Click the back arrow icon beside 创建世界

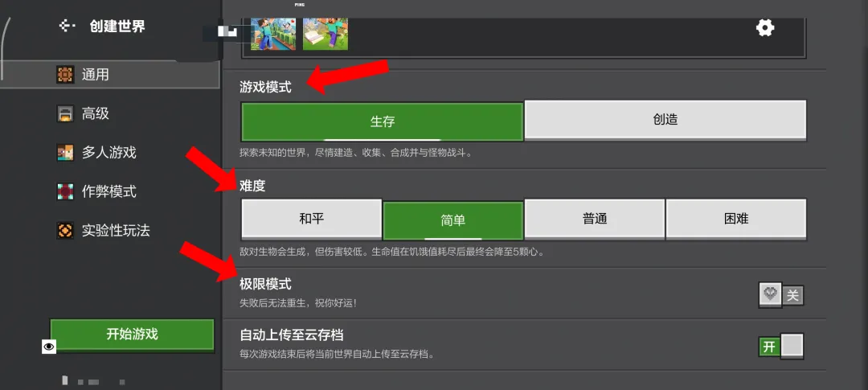pyautogui.click(x=67, y=26)
